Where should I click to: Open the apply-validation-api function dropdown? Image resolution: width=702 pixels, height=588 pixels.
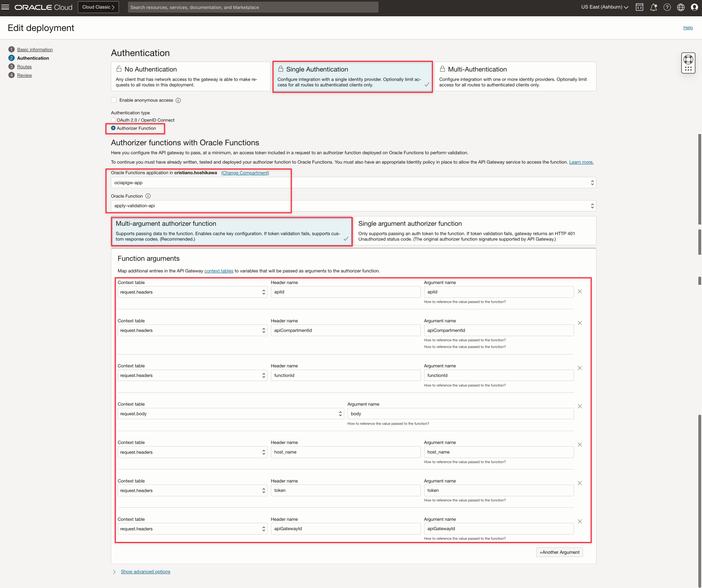353,206
